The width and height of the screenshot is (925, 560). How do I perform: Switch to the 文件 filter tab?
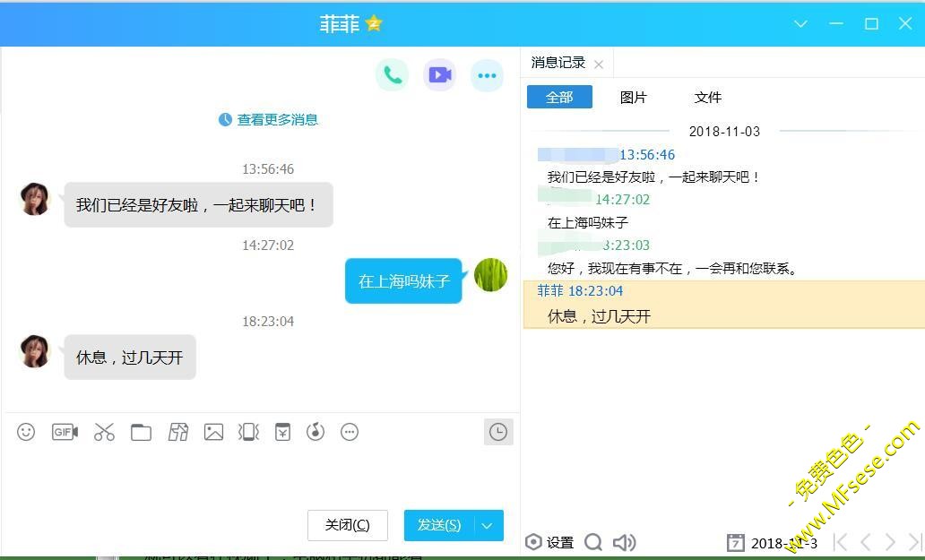pos(708,98)
